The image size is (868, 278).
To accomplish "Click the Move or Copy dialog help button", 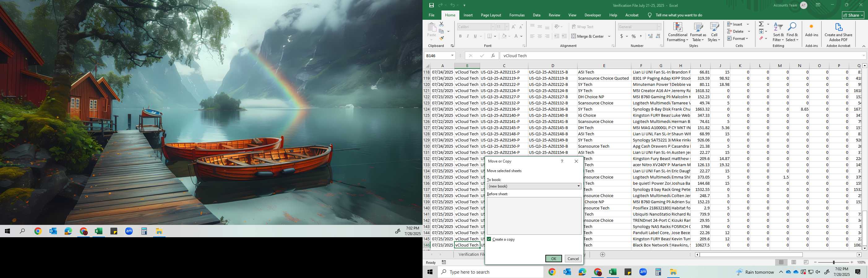I will click(x=562, y=161).
